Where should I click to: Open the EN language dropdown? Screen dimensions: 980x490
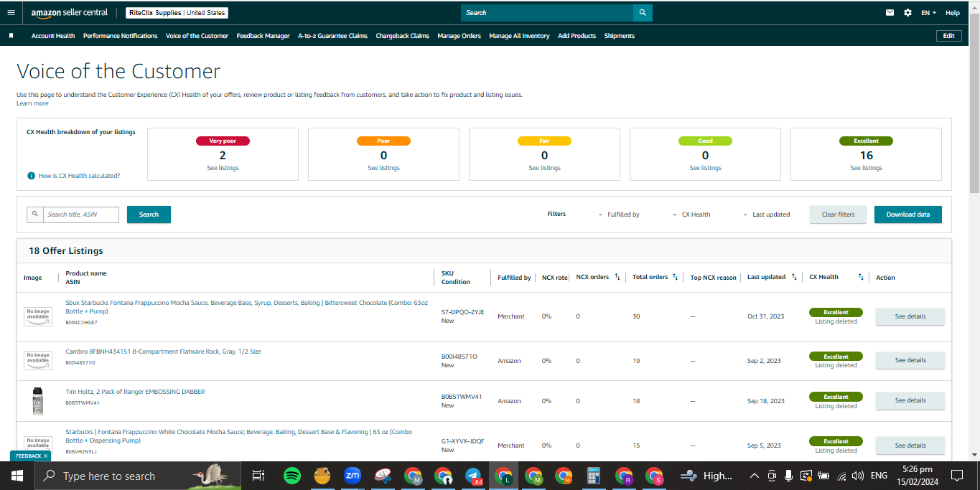pyautogui.click(x=929, y=13)
